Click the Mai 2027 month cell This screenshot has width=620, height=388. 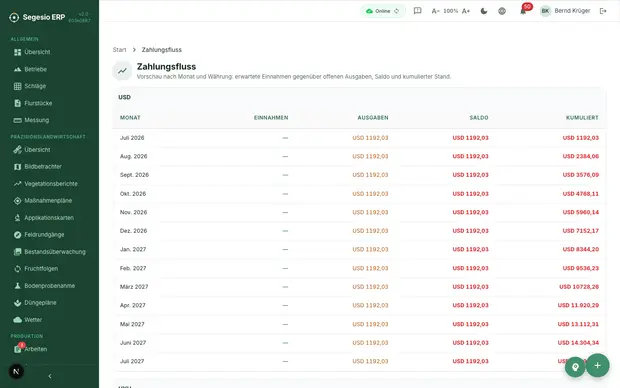[132, 324]
